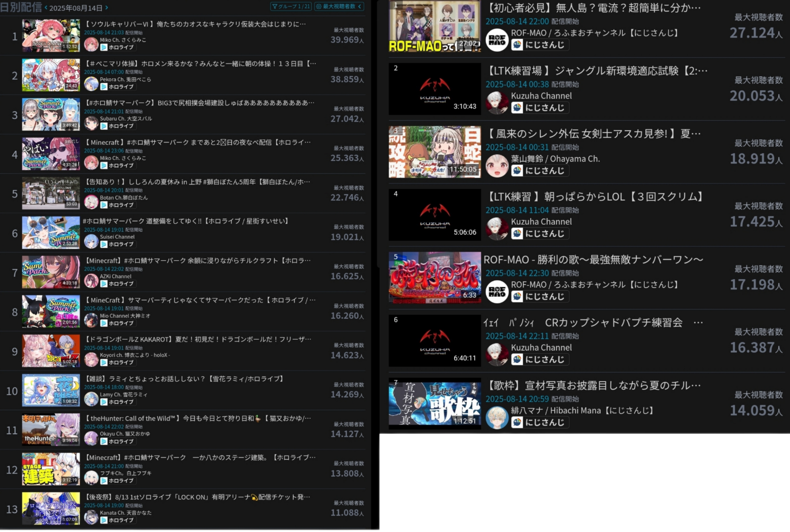Go to previous day arrow

pos(46,7)
